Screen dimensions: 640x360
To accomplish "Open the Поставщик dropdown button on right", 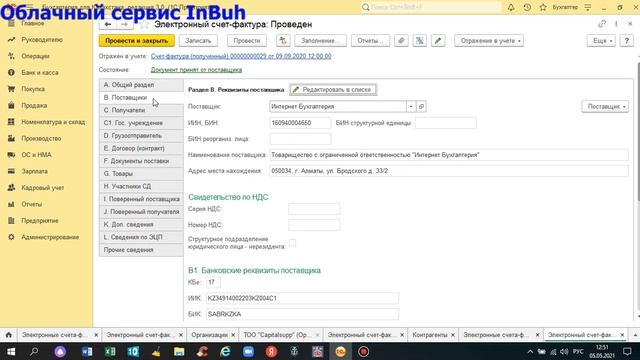I will coord(605,107).
